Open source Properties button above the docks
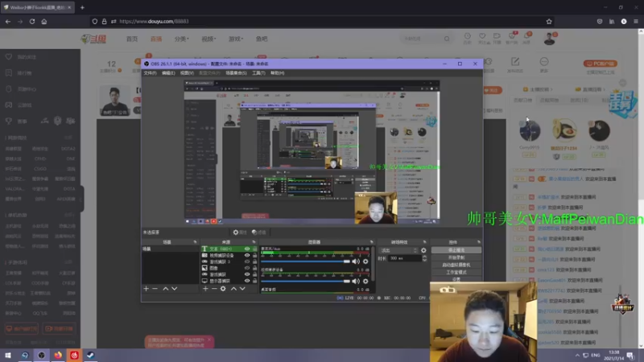Viewport: 644px width, 362px height. click(240, 232)
